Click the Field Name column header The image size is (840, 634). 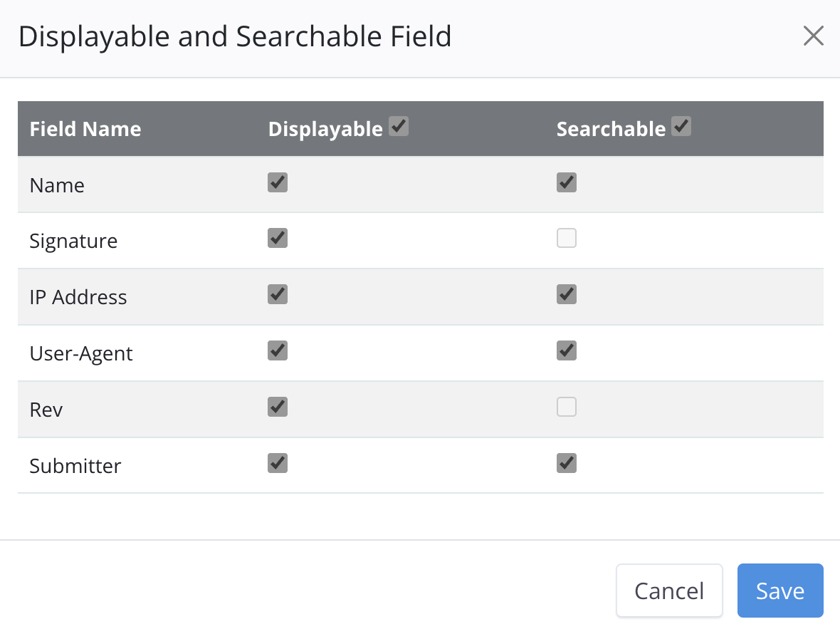pyautogui.click(x=85, y=129)
